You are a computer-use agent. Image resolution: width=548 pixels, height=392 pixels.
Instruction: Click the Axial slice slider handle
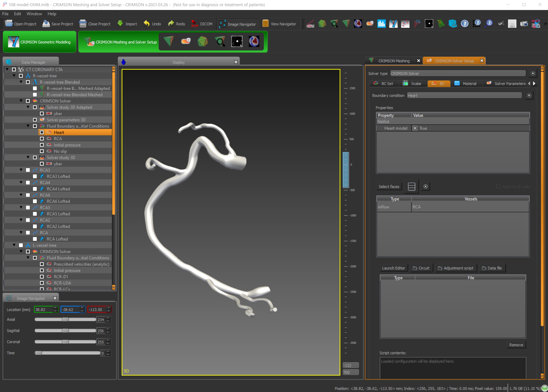click(65, 320)
